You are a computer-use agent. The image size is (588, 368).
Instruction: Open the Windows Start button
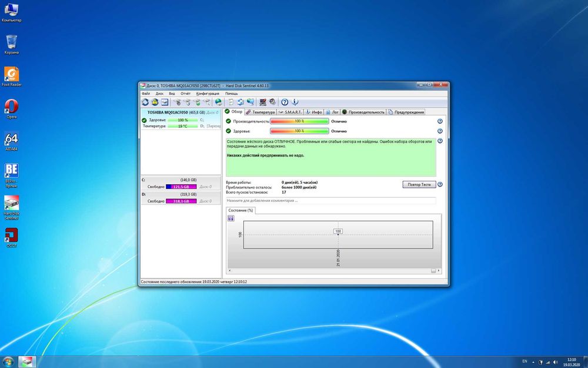pyautogui.click(x=8, y=362)
